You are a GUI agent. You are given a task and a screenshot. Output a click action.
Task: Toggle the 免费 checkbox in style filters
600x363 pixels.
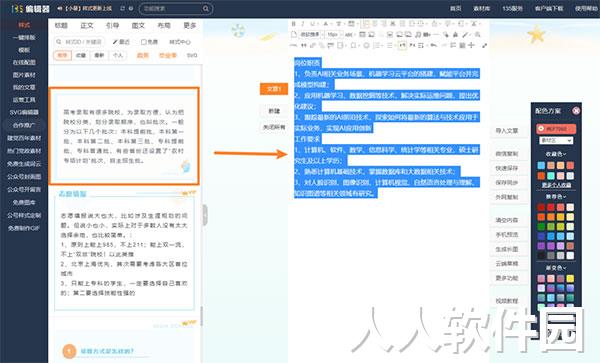[144, 42]
